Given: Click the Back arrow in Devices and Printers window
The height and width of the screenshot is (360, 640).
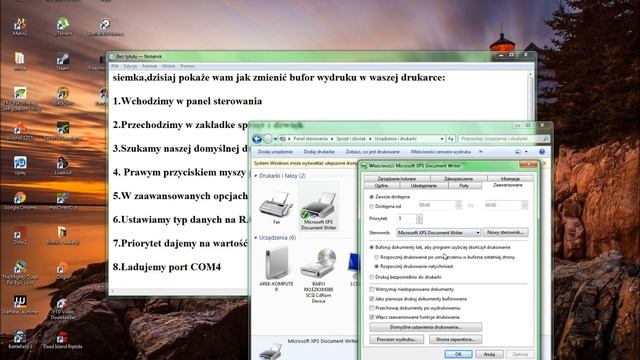Looking at the screenshot, I should (x=257, y=139).
